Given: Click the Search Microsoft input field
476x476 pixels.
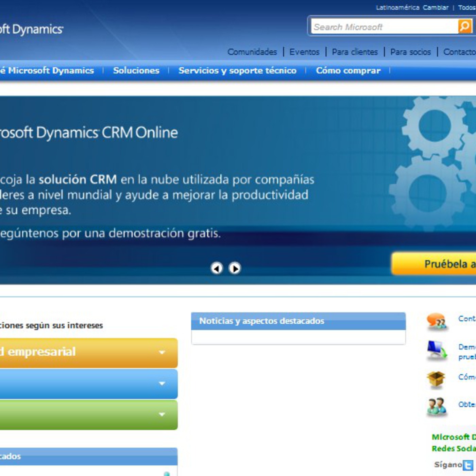Looking at the screenshot, I should point(385,27).
